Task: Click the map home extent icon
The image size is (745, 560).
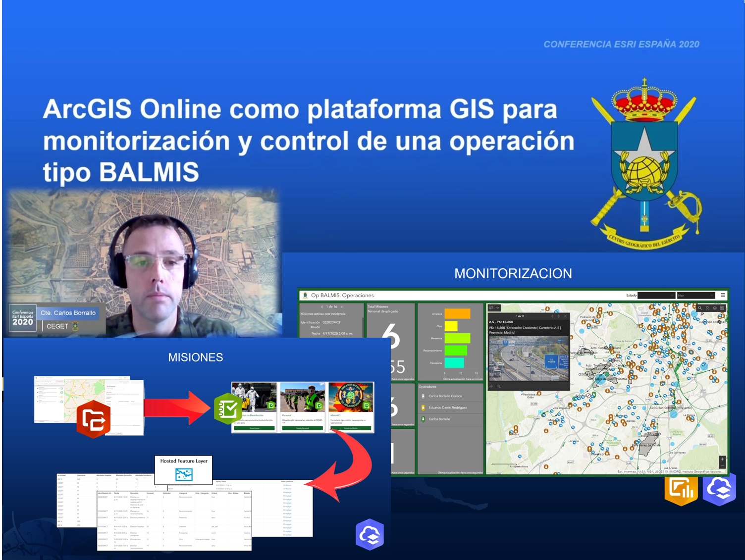Action: 707,308
